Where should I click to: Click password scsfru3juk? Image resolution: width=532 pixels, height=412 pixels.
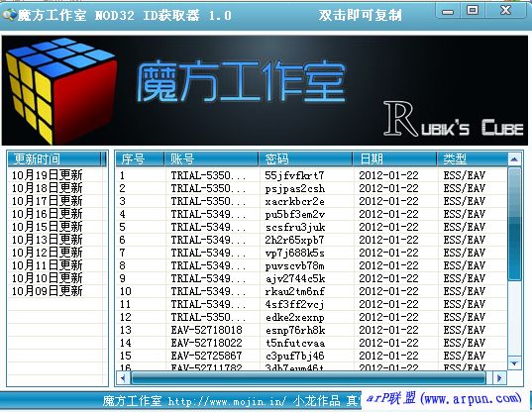pyautogui.click(x=295, y=227)
